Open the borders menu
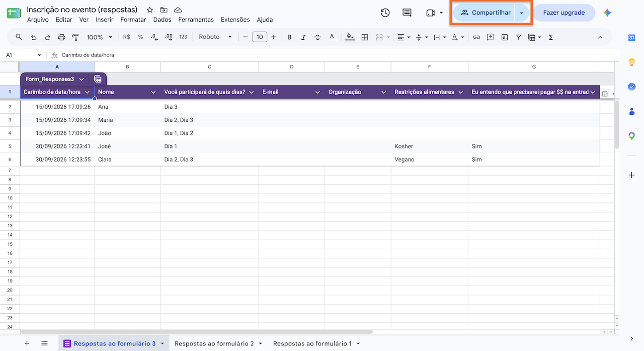This screenshot has height=351, width=644. coord(365,37)
